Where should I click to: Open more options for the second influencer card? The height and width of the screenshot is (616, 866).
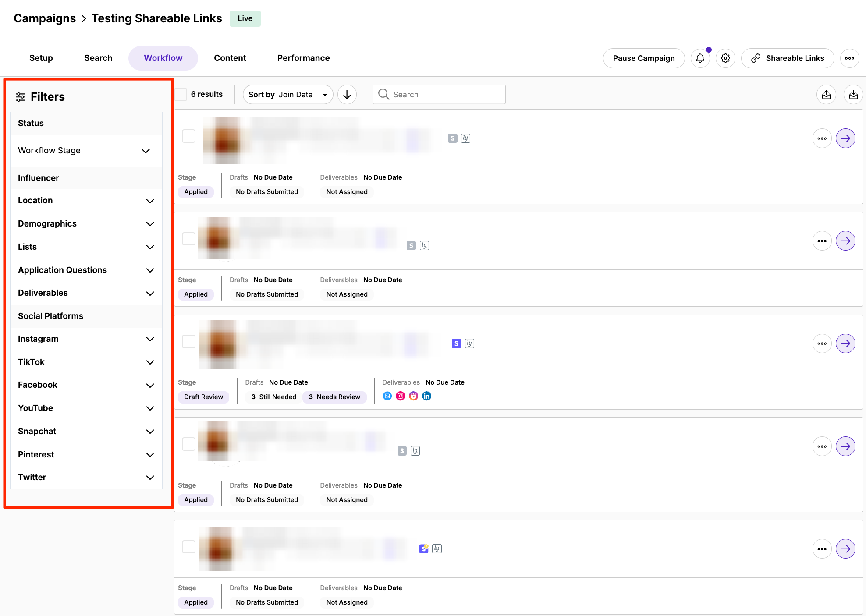click(x=822, y=241)
